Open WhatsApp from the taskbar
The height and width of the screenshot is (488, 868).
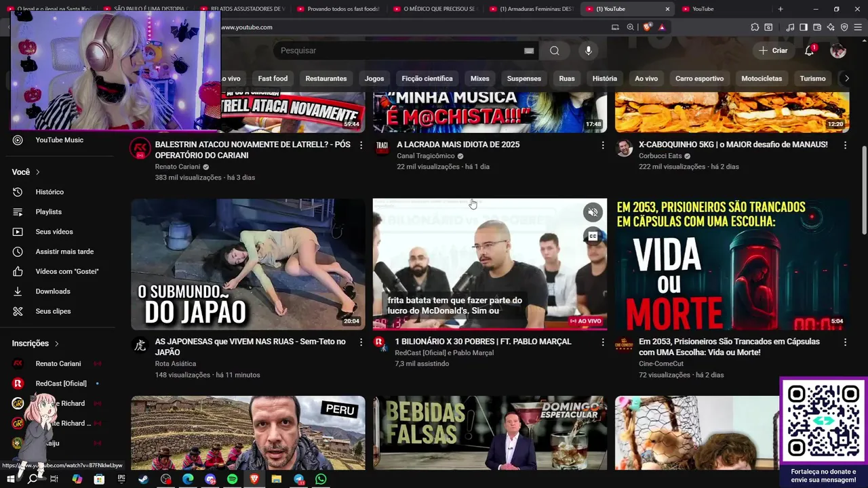321,479
